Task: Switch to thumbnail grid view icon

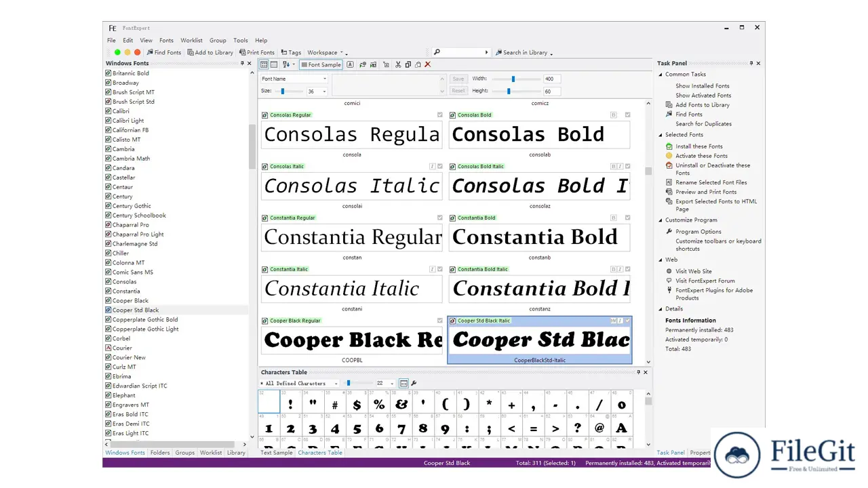Action: pos(264,65)
